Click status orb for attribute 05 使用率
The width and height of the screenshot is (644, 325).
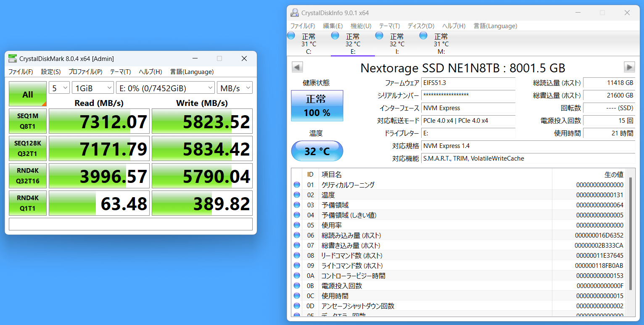[297, 225]
